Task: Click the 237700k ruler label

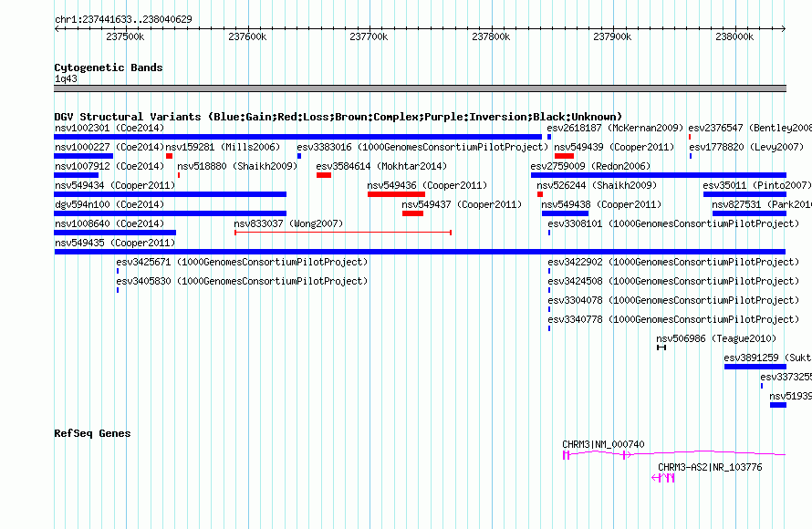Action: (369, 36)
